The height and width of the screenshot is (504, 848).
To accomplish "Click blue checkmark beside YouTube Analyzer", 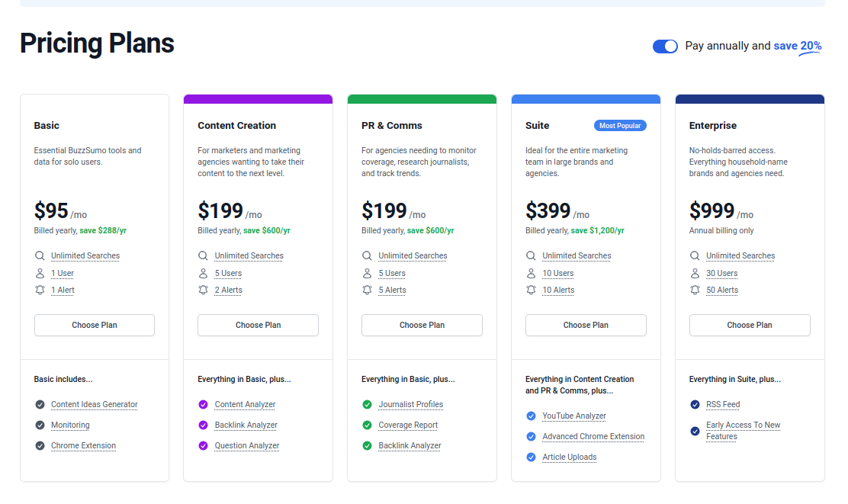I will coord(531,416).
